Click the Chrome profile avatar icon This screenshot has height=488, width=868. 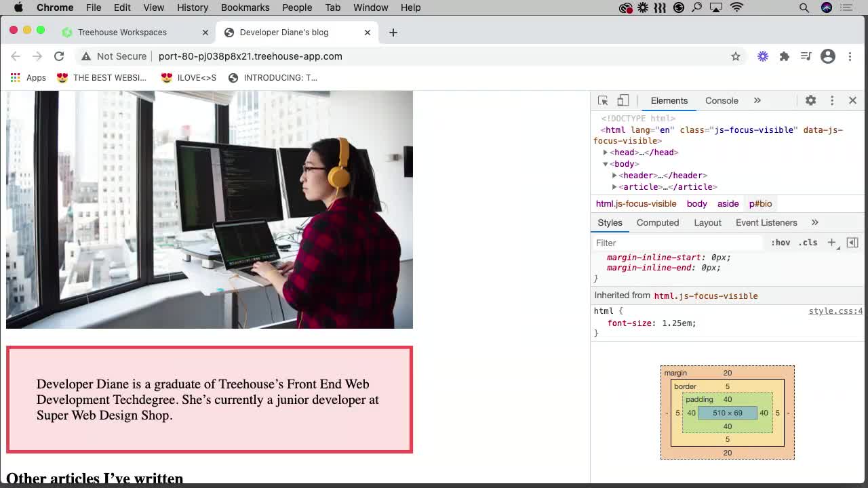coord(828,57)
